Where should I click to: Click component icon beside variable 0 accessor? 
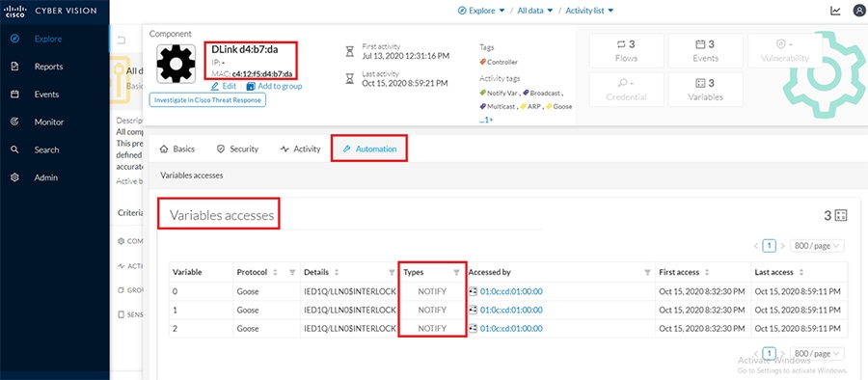[x=473, y=291]
